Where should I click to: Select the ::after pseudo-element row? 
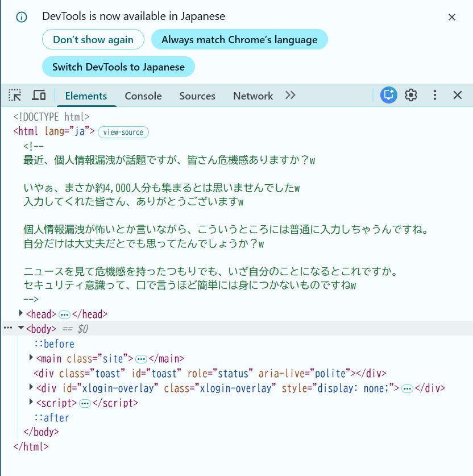point(52,418)
